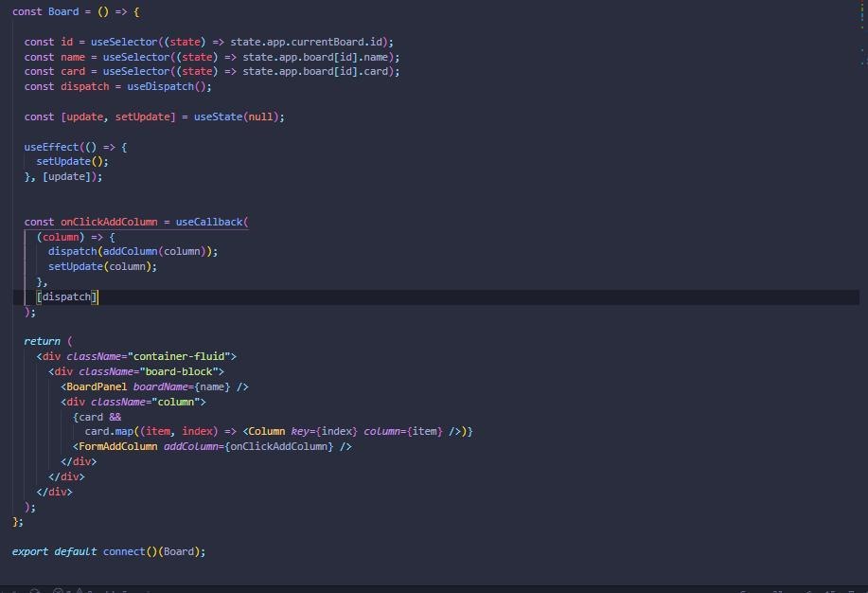Click 'card.map' method call
This screenshot has width=868, height=593.
point(109,432)
